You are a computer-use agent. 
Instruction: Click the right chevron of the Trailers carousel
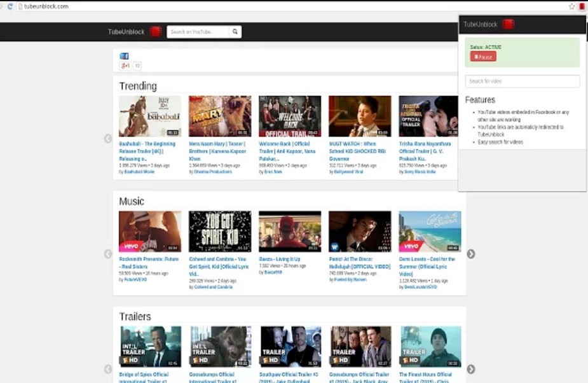pyautogui.click(x=471, y=369)
